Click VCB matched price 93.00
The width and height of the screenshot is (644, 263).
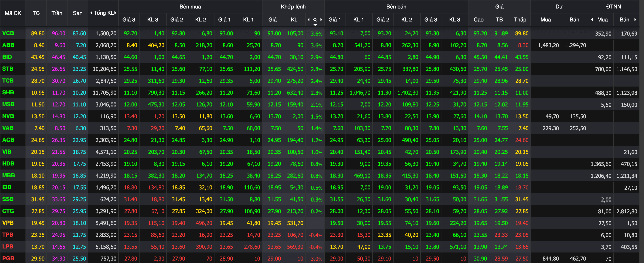tap(274, 34)
